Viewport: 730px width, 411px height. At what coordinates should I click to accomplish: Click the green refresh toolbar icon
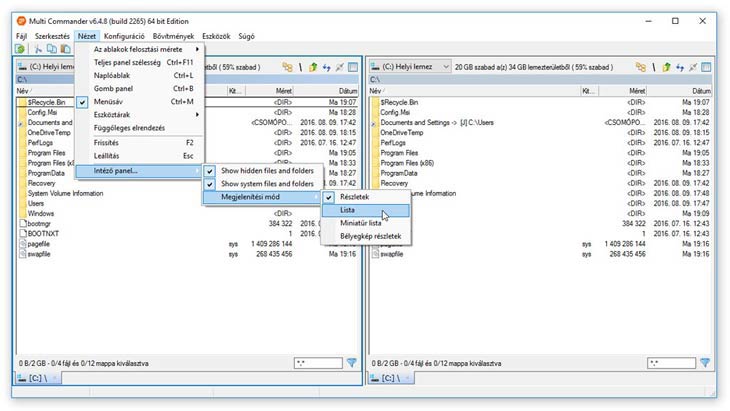click(20, 49)
